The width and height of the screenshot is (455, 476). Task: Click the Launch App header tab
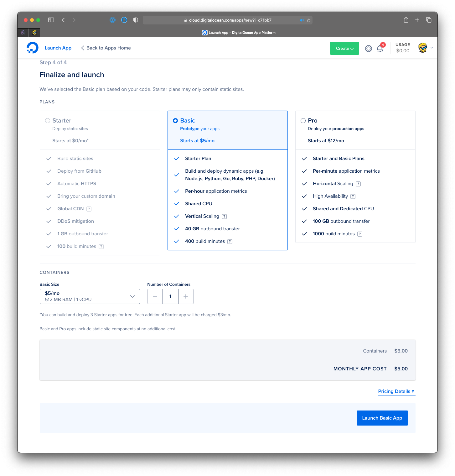pyautogui.click(x=58, y=48)
